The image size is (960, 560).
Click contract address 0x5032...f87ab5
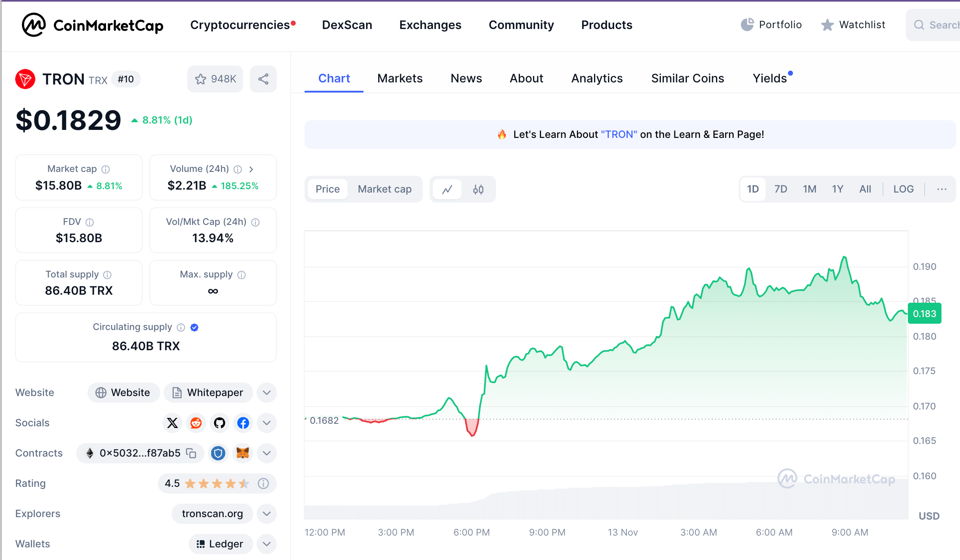tap(140, 453)
